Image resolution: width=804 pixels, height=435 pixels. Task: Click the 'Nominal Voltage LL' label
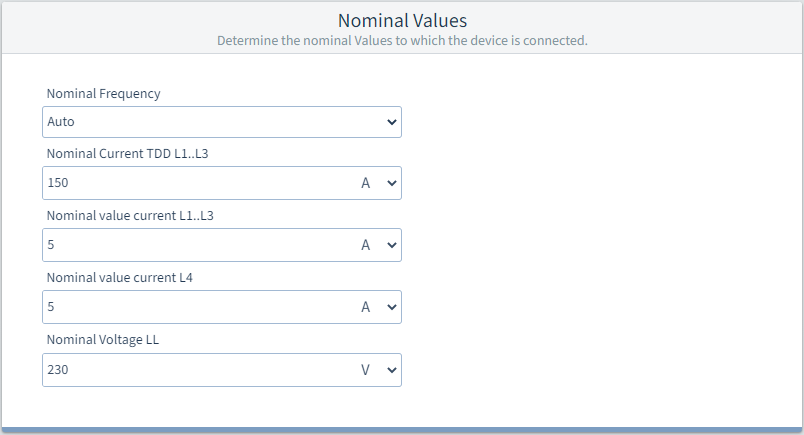point(103,340)
